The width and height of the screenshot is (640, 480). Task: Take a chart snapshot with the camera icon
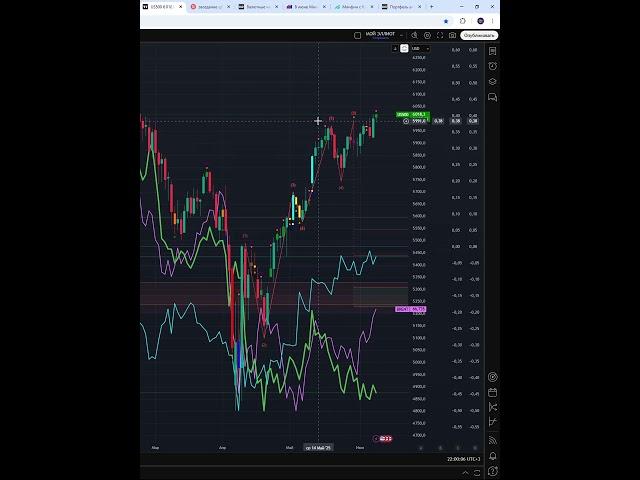point(452,36)
